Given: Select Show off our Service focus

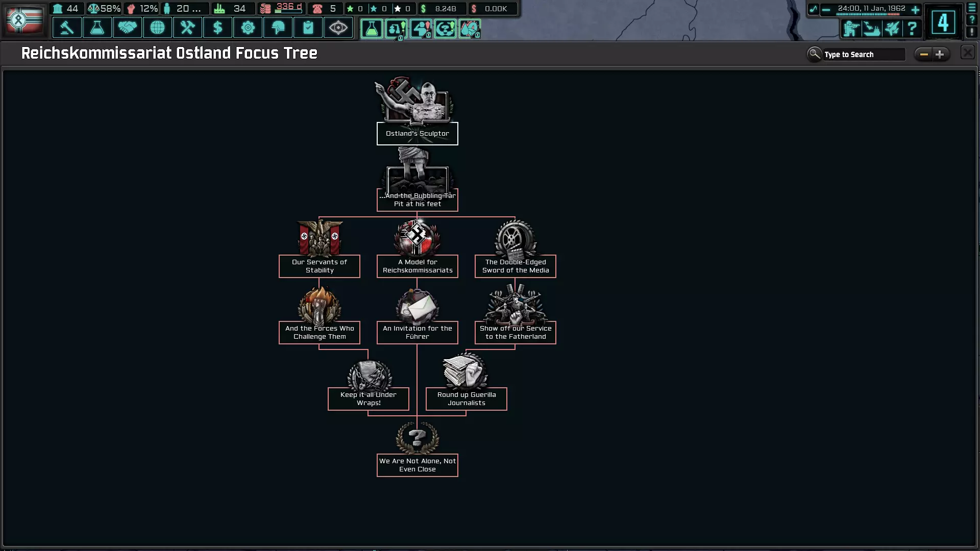Looking at the screenshot, I should 516,333.
